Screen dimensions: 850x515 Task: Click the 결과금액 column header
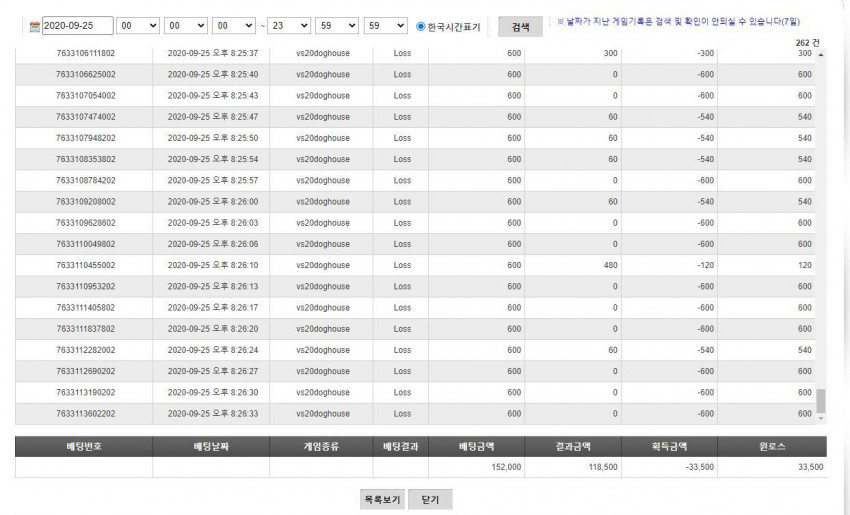tap(573, 447)
